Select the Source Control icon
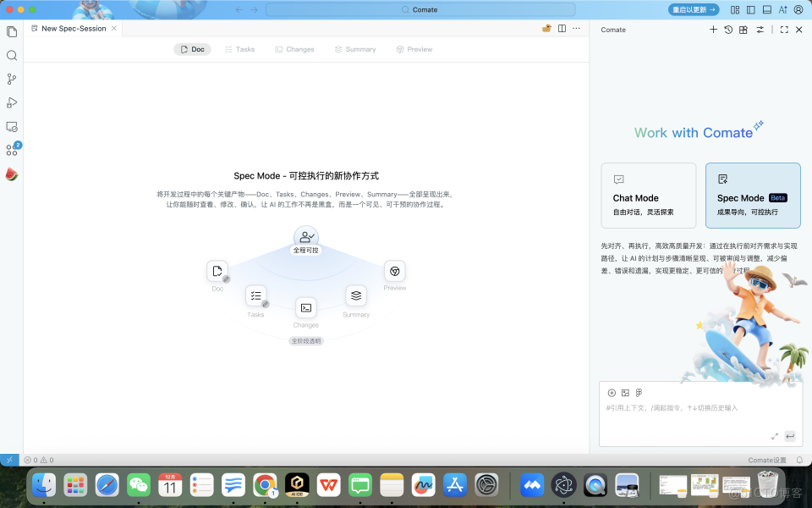Image resolution: width=812 pixels, height=508 pixels. point(10,79)
